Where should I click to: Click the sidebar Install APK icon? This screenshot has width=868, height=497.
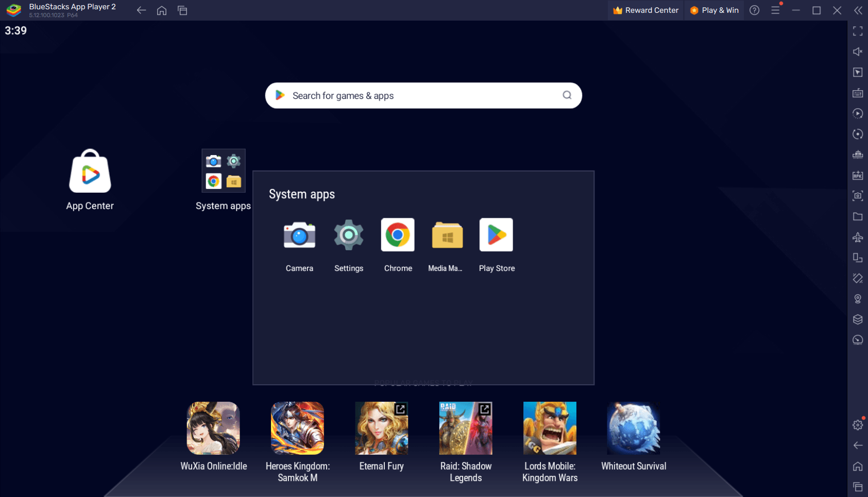[x=858, y=175]
